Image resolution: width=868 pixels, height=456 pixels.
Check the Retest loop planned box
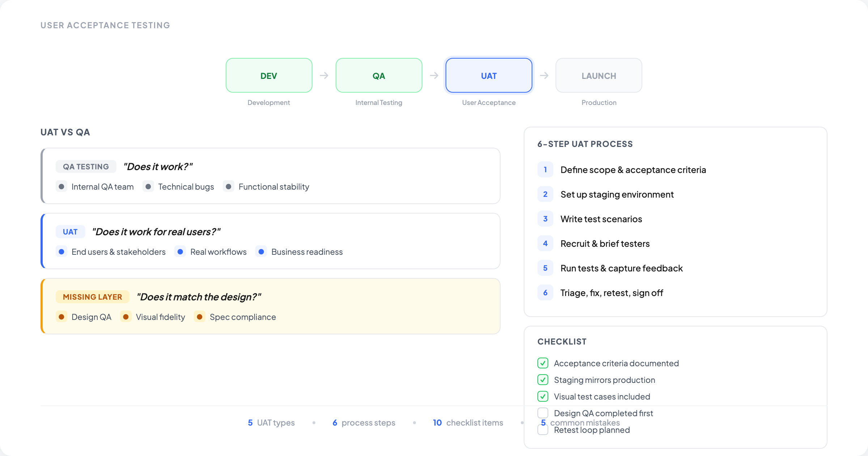click(543, 430)
